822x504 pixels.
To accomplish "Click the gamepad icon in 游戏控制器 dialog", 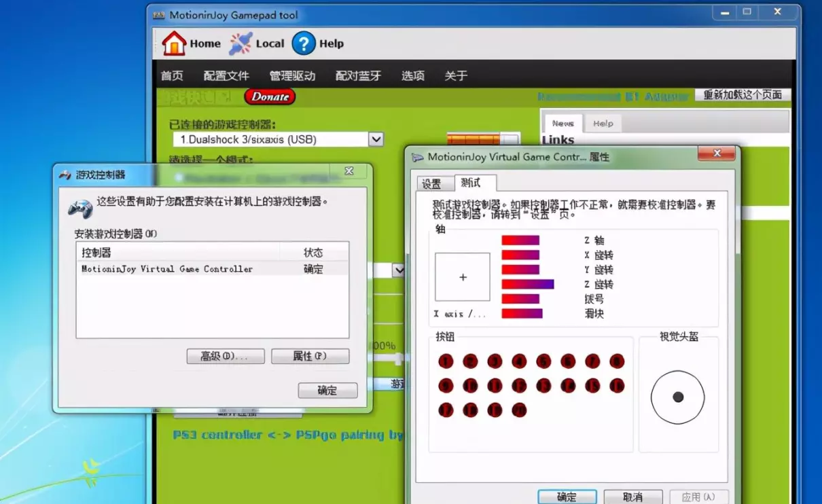I will [x=80, y=206].
